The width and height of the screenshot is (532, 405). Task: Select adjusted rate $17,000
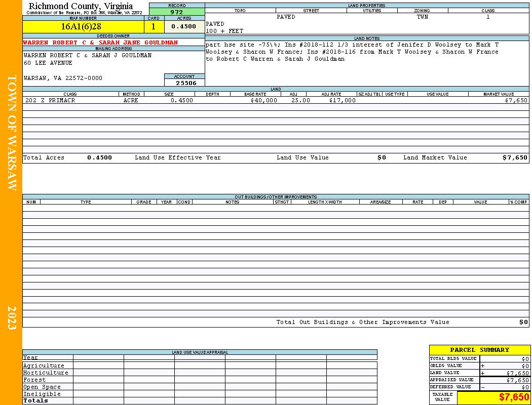(343, 101)
